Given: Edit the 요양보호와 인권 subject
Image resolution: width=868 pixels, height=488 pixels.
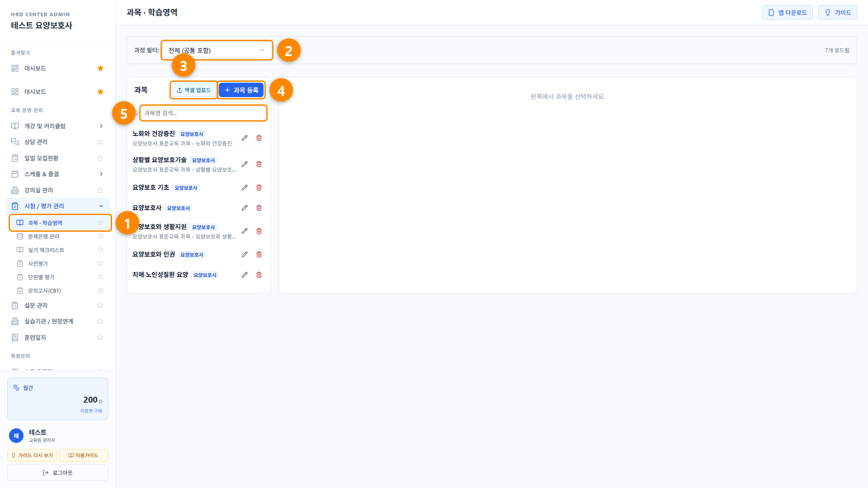Looking at the screenshot, I should pos(245,254).
